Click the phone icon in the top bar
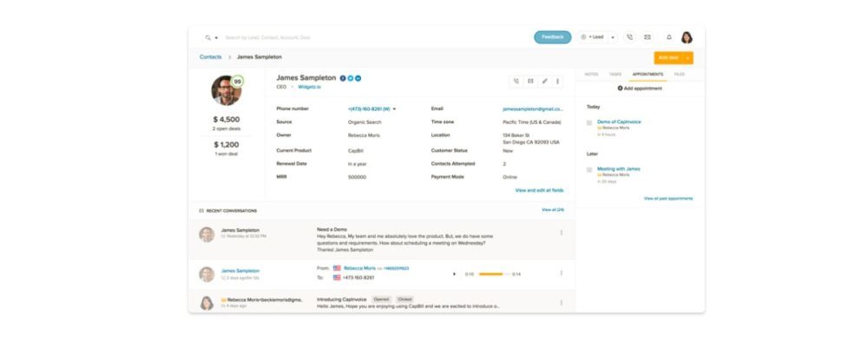Screen dimensions: 868x356 [629, 37]
